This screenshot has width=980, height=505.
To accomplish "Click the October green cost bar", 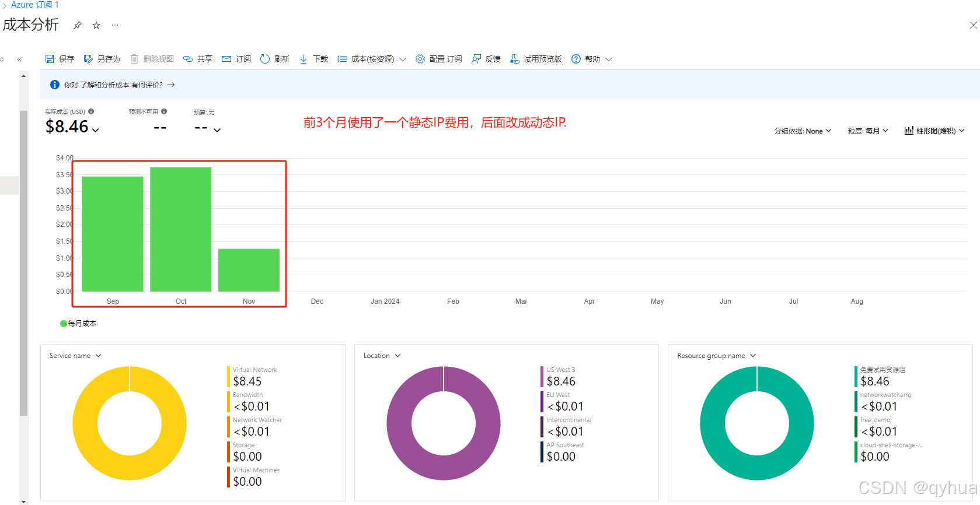I will pos(181,229).
